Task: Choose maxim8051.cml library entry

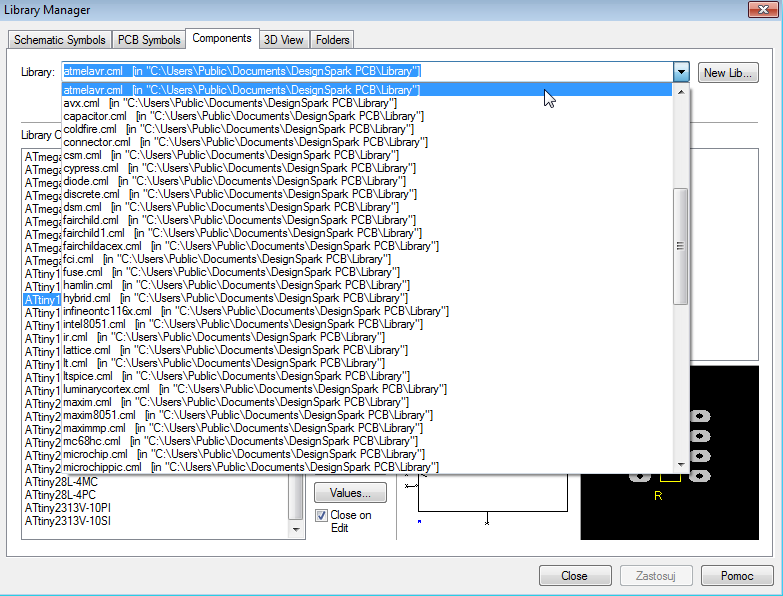Action: 367,415
